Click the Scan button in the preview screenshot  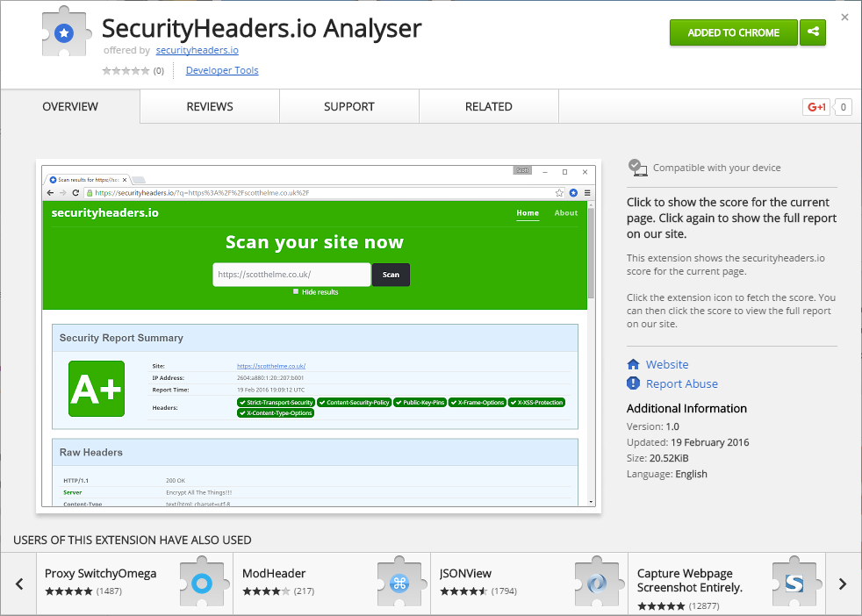click(390, 275)
